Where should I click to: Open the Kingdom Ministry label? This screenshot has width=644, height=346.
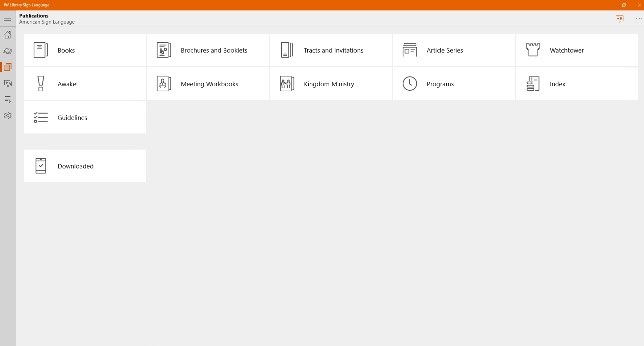point(329,84)
